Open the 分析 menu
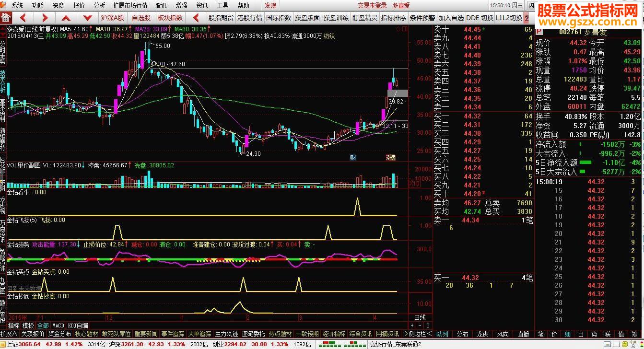 [99, 5]
